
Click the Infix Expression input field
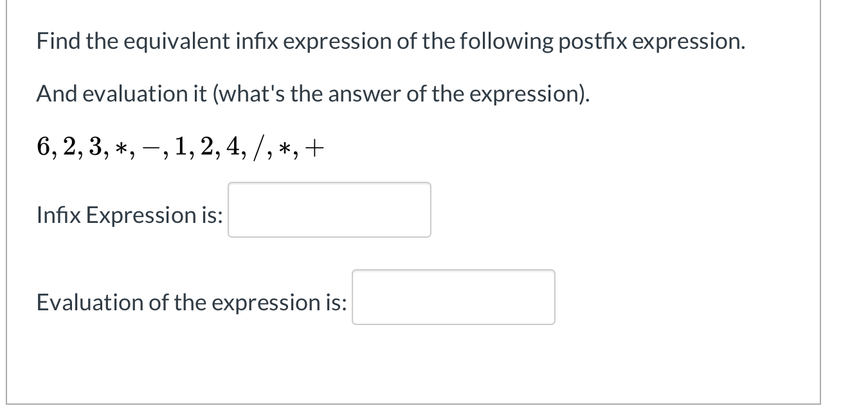tap(329, 209)
